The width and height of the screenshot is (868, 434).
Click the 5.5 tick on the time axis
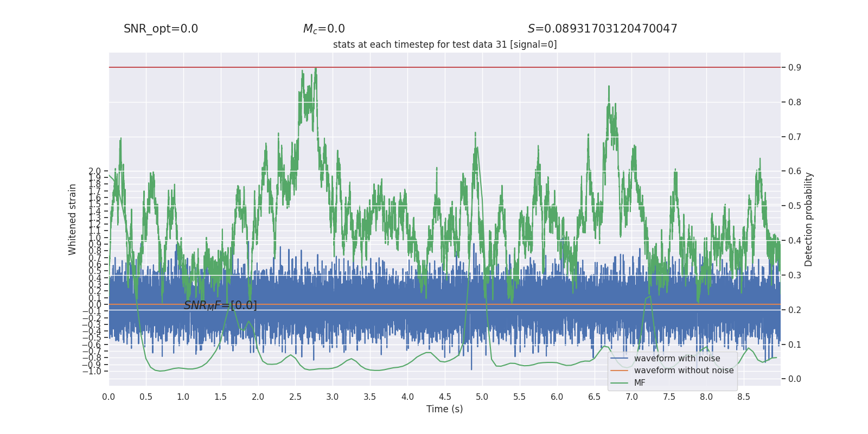click(x=519, y=397)
